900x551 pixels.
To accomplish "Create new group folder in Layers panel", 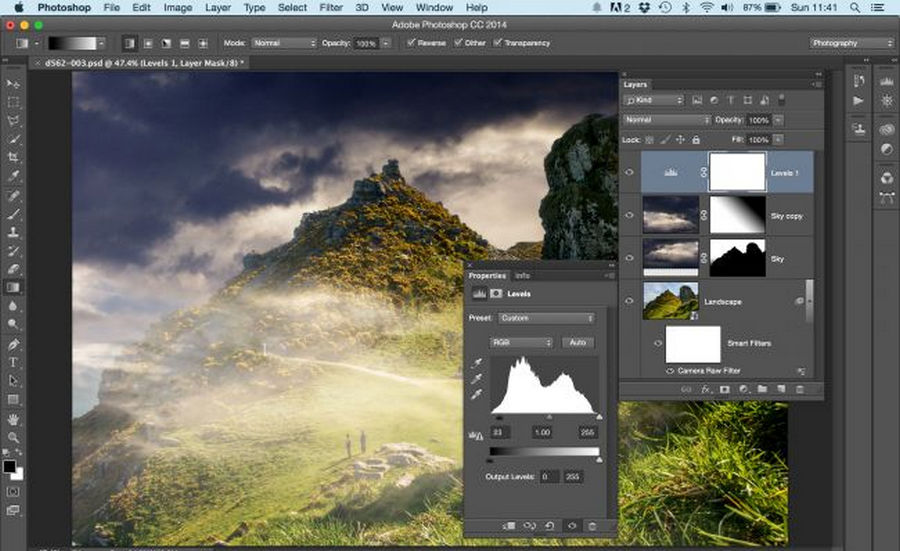I will (762, 389).
